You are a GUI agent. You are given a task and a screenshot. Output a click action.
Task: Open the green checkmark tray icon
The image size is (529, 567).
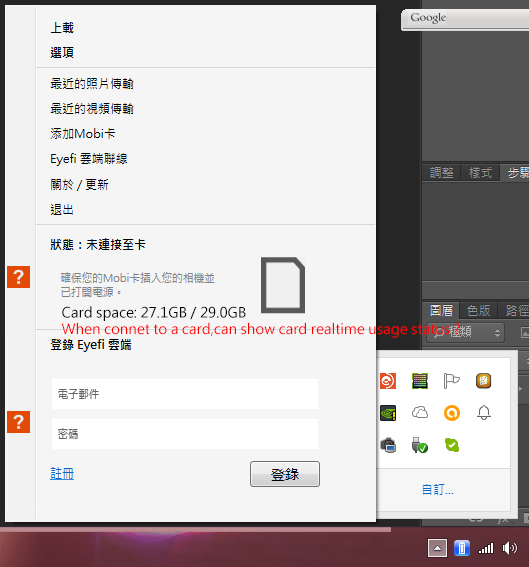click(x=452, y=445)
